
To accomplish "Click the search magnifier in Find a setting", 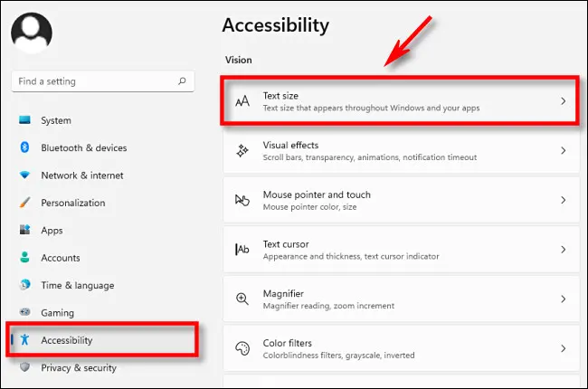I will click(x=182, y=81).
